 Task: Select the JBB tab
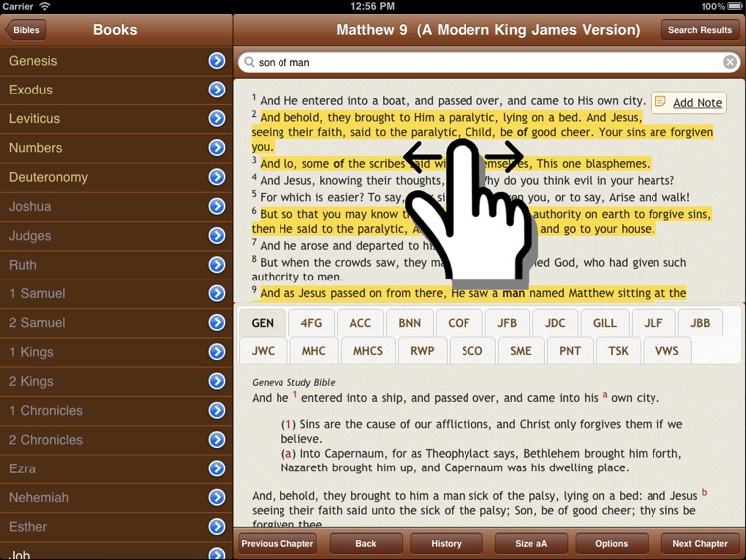point(700,323)
